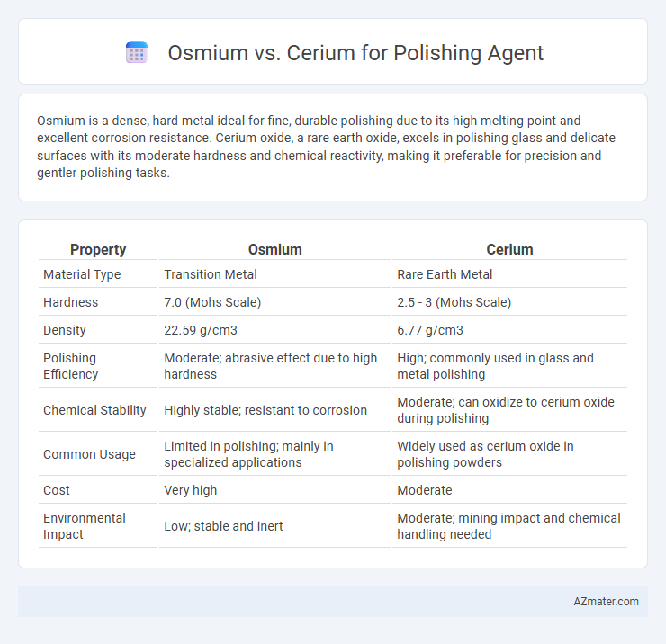Select the 'Cerium' column header
This screenshot has width=666, height=644.
click(509, 249)
